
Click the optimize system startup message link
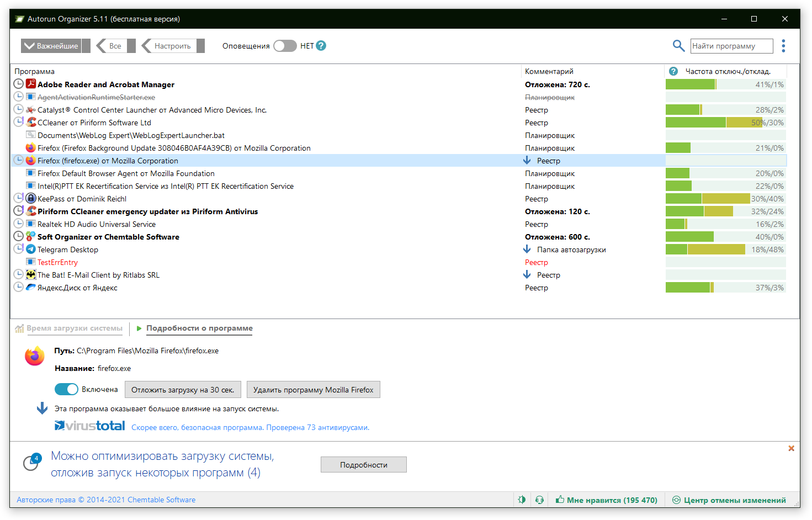162,464
